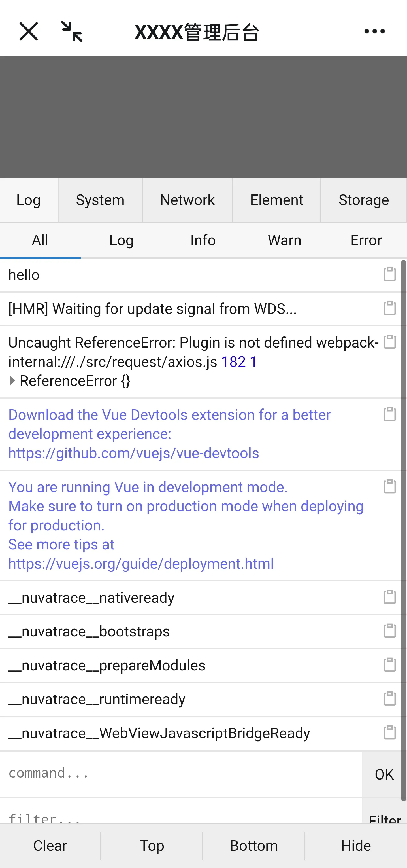Image resolution: width=407 pixels, height=868 pixels.
Task: Filter logs by Error level
Action: tap(366, 240)
